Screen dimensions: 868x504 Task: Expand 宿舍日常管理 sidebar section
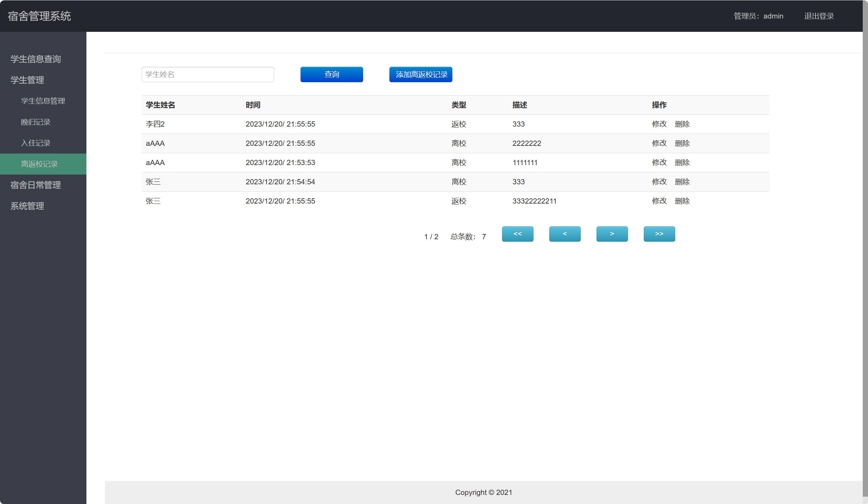click(x=36, y=185)
